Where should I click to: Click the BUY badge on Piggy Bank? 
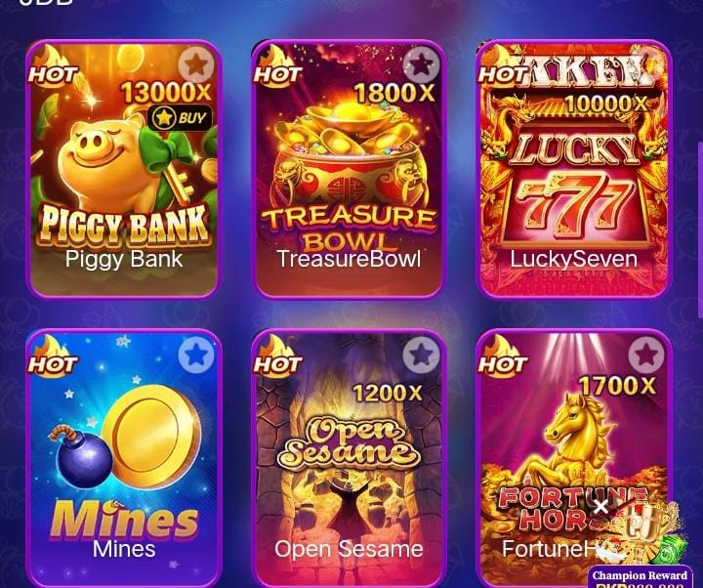(x=181, y=118)
